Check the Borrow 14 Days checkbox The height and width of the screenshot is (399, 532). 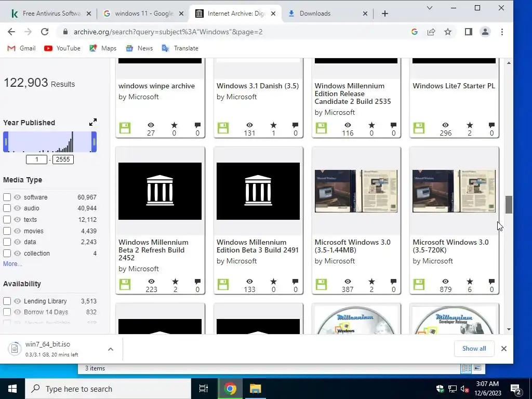click(7, 312)
